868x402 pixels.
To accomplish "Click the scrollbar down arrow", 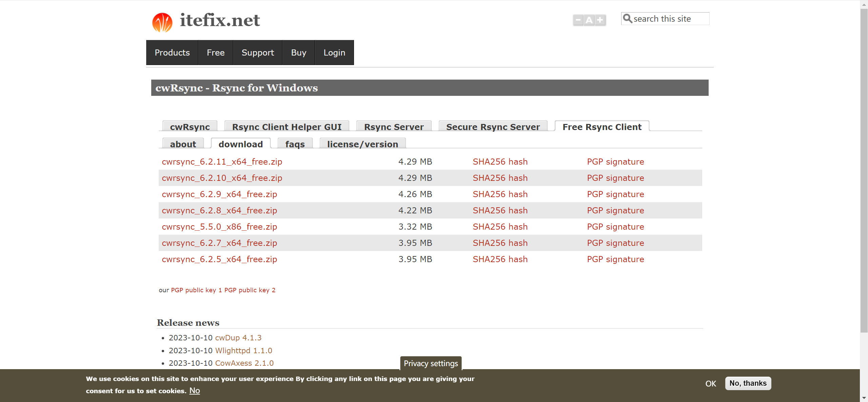I will (x=864, y=398).
